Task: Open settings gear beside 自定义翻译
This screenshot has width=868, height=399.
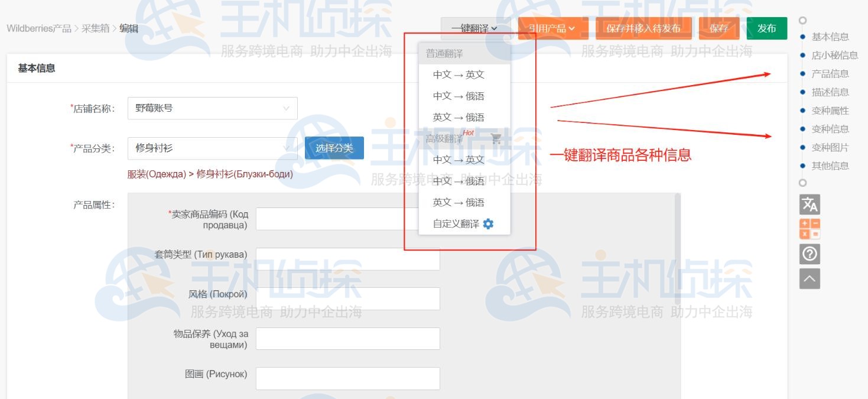Action: (x=487, y=224)
